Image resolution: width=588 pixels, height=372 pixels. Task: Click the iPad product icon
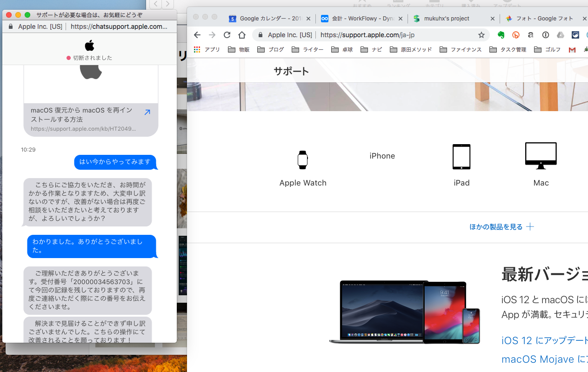tap(461, 157)
